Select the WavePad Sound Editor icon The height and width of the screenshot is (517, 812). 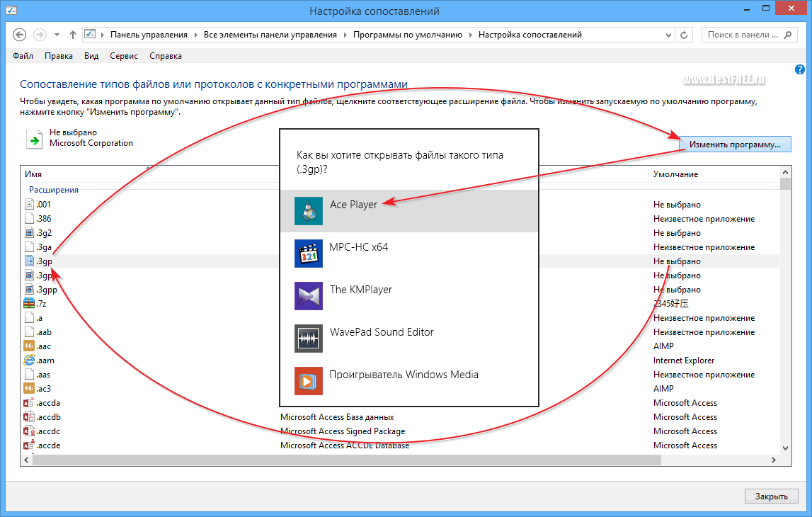pyautogui.click(x=308, y=339)
